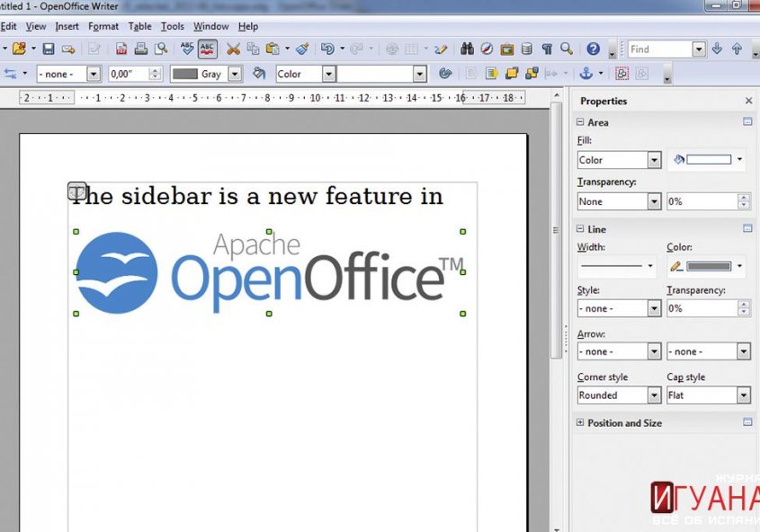
Task: Open the Tools menu
Action: (x=173, y=27)
